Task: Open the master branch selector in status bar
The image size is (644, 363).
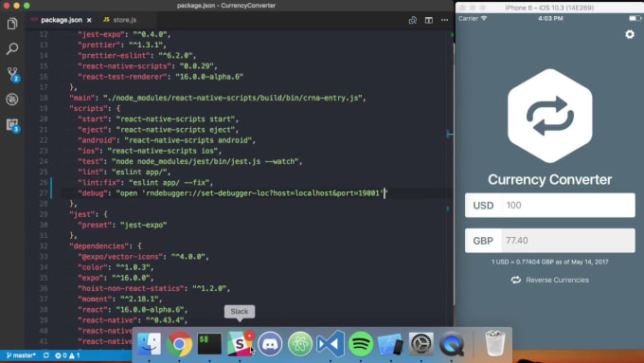Action: click(21, 355)
